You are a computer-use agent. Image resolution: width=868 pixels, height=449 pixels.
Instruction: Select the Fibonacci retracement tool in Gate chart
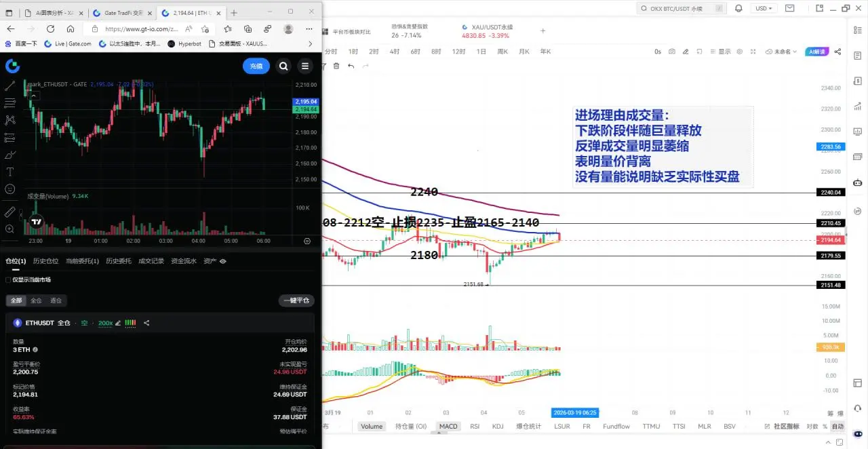coord(10,103)
